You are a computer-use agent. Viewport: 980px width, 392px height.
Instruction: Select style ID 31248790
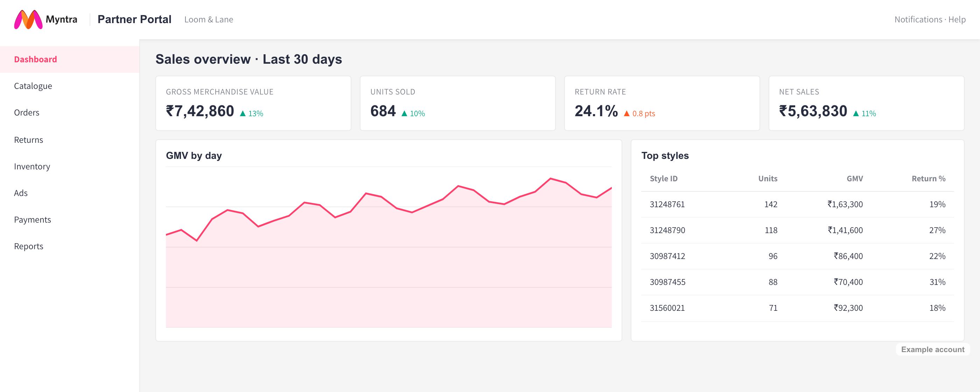(667, 230)
